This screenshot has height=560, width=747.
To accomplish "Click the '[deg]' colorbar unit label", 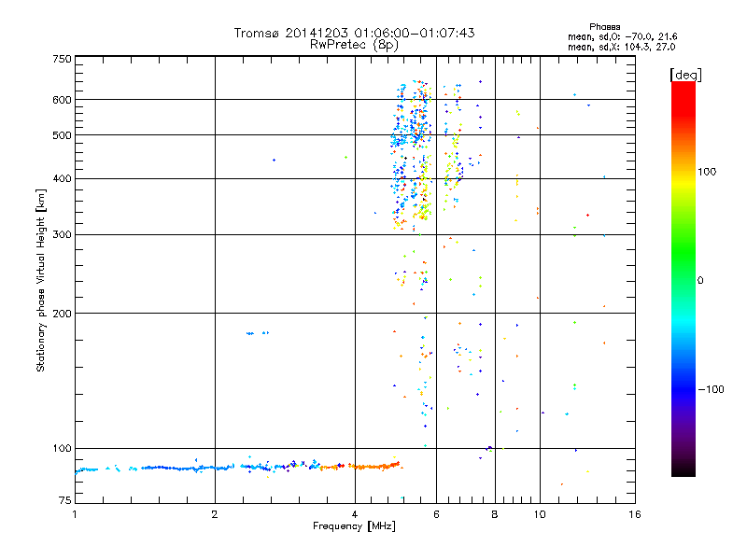I will pyautogui.click(x=685, y=75).
